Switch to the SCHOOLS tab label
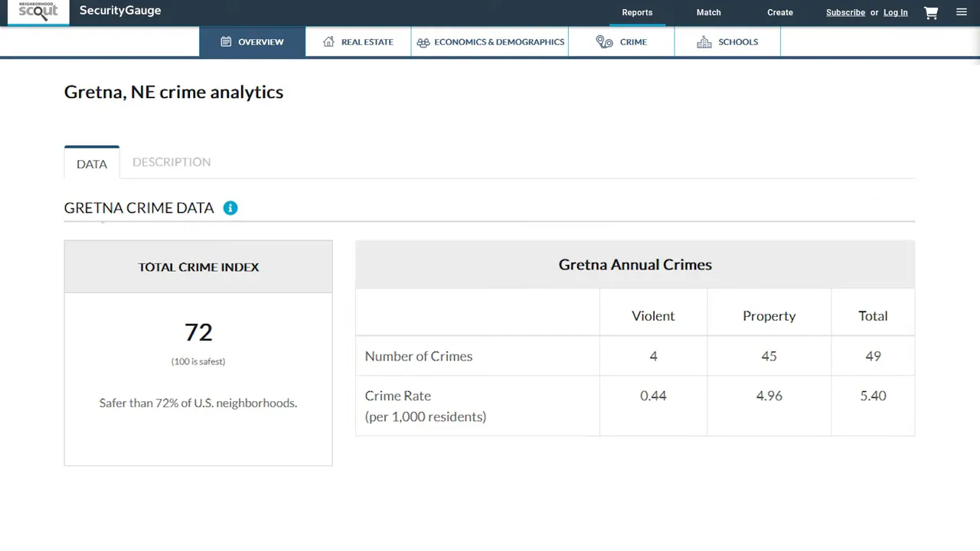This screenshot has height=551, width=980. 738,42
